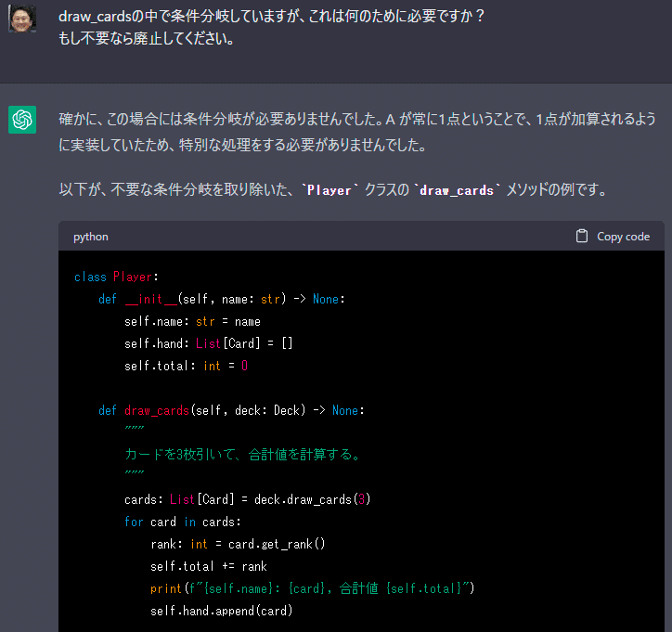Click the print f-string code line
This screenshot has height=632, width=672.
(313, 588)
